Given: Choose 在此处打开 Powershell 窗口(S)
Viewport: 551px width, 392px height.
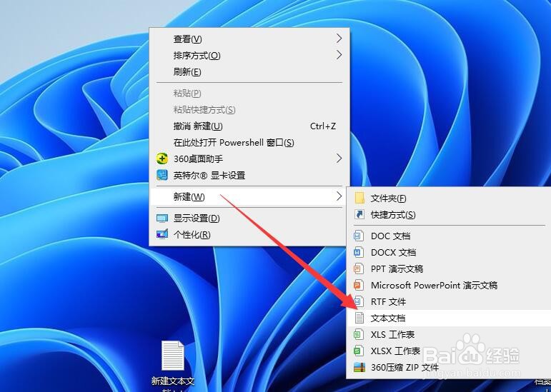Looking at the screenshot, I should point(249,143).
